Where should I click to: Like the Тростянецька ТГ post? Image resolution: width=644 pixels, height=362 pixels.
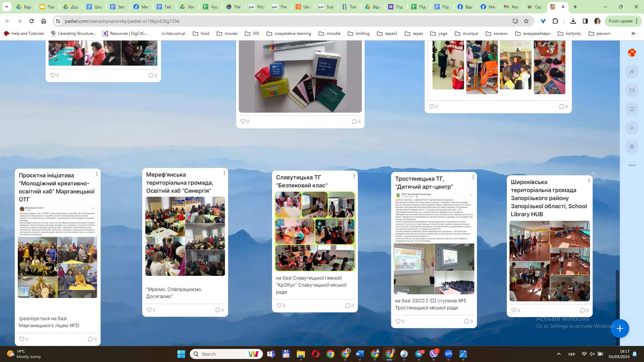[x=398, y=321]
